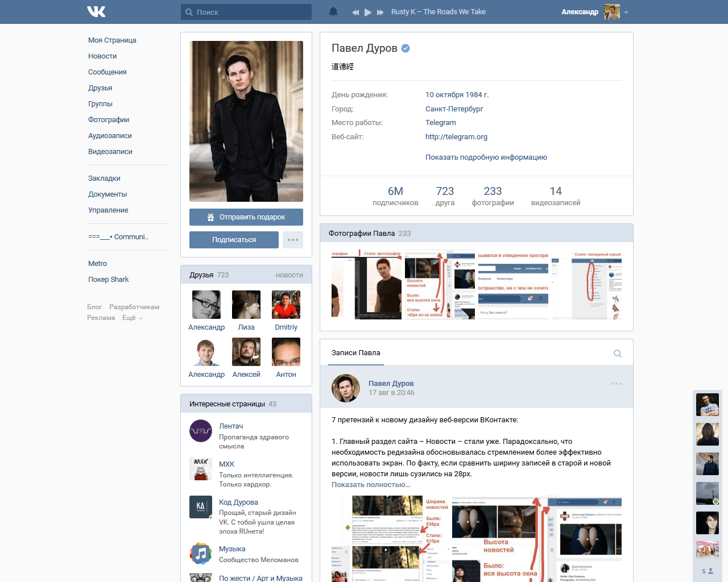Go to Новости in sidebar
This screenshot has height=582, width=728.
pos(102,56)
